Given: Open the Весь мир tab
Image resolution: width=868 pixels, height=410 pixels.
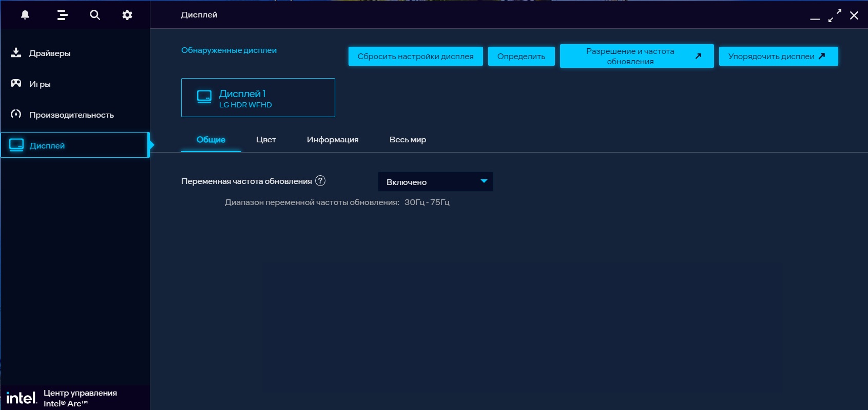Looking at the screenshot, I should click(x=408, y=140).
